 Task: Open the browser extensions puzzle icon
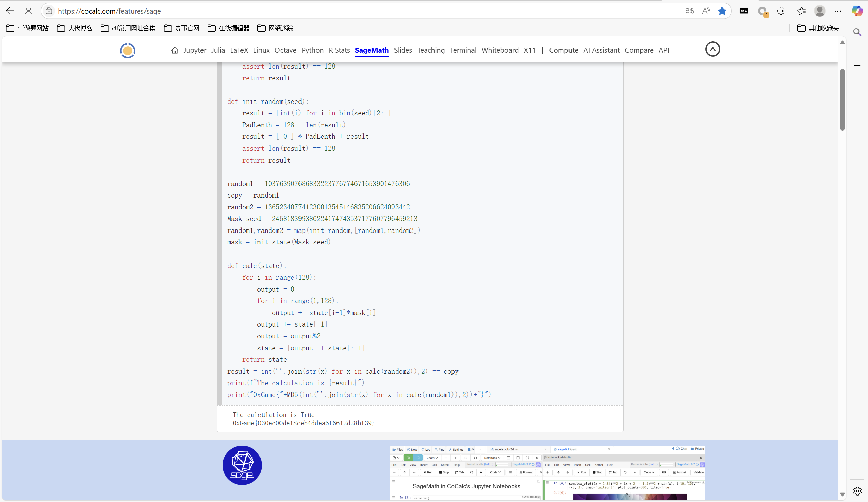780,11
